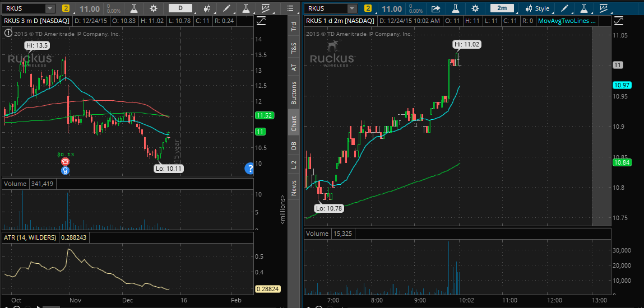Screen dimensions: 644x308
Task: Click the green 10.84 price axis label
Action: click(621, 162)
